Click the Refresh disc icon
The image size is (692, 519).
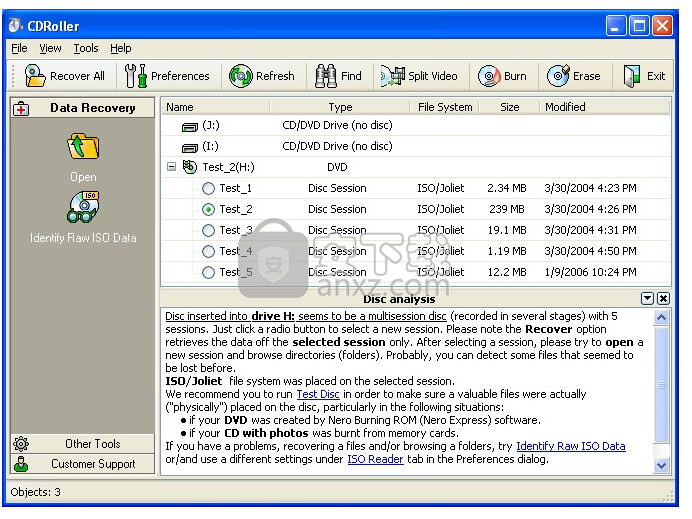click(241, 76)
